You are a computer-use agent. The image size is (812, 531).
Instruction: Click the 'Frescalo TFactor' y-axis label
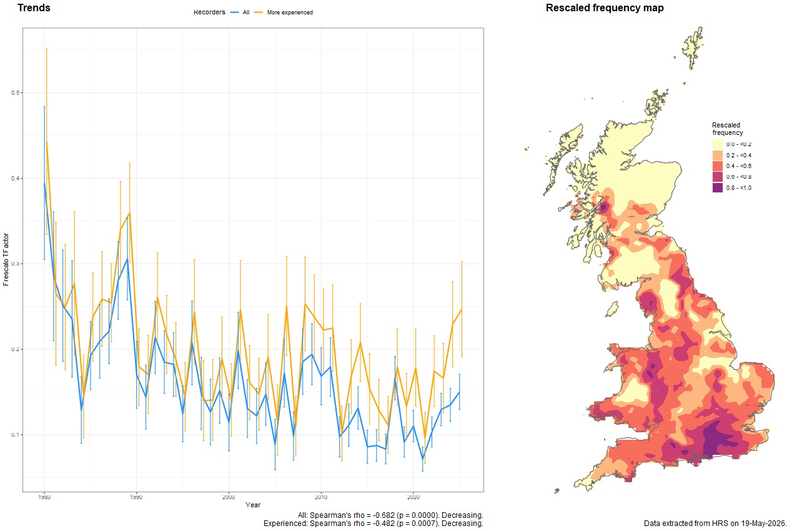6,260
